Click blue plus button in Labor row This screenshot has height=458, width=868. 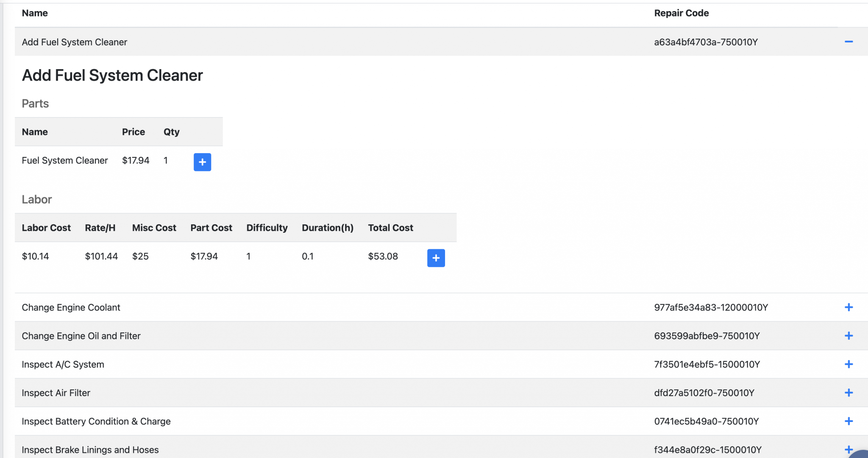(x=436, y=258)
